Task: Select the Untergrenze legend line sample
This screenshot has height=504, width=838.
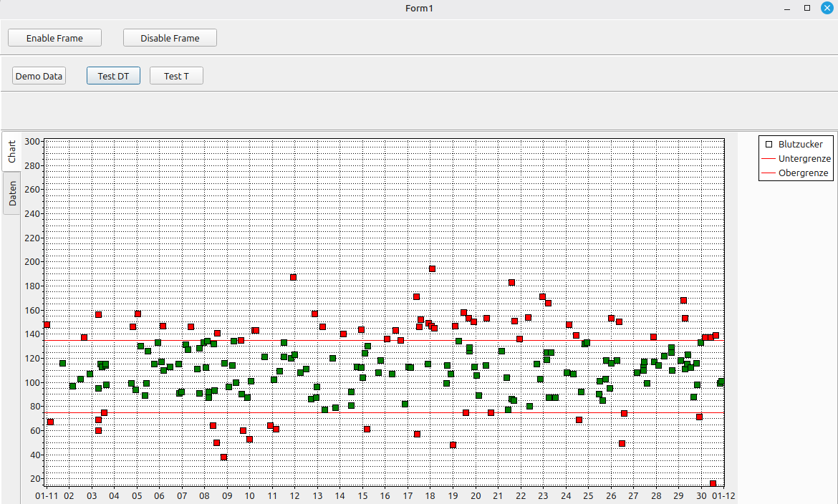Action: tap(769, 159)
